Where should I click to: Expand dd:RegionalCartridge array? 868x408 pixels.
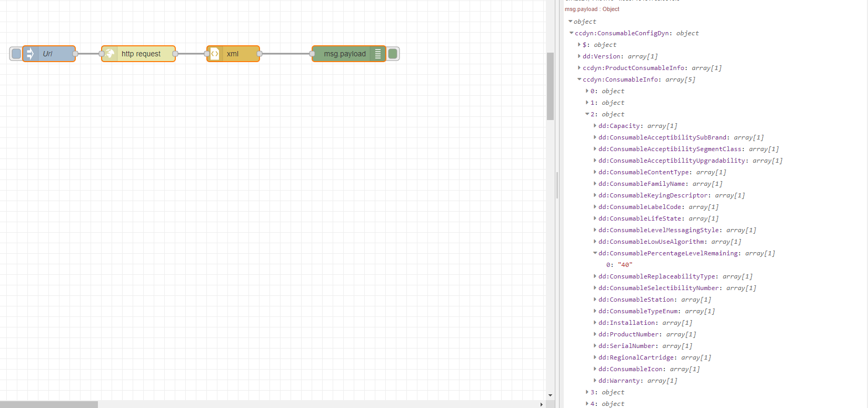[x=595, y=357]
